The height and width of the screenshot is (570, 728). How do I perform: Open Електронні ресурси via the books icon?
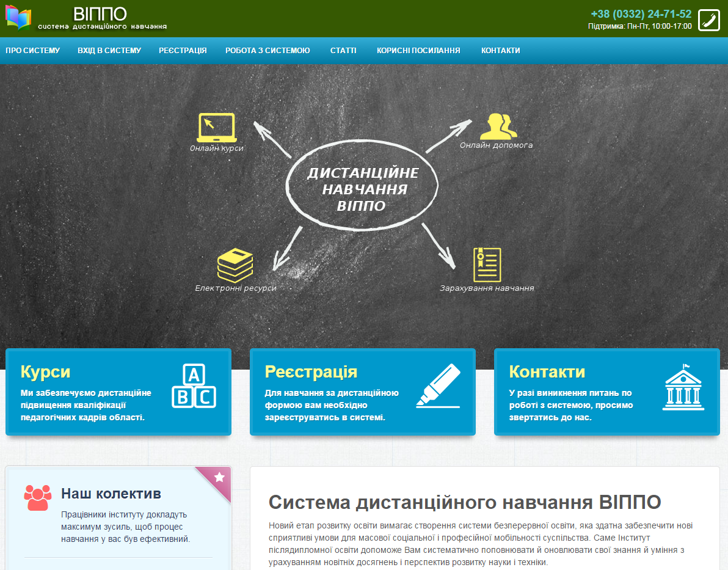[235, 264]
